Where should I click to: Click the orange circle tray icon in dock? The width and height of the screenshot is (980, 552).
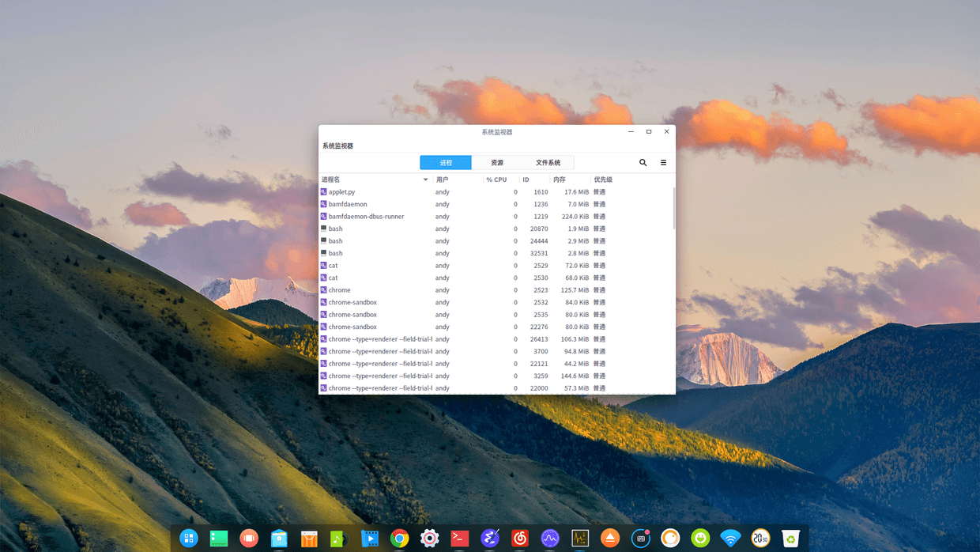point(670,539)
